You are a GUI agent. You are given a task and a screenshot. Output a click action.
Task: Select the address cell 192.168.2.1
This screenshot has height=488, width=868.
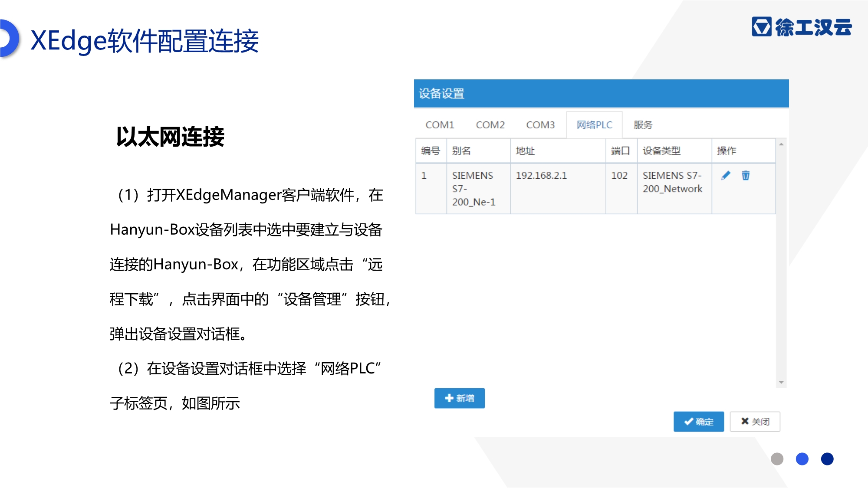[x=558, y=189]
